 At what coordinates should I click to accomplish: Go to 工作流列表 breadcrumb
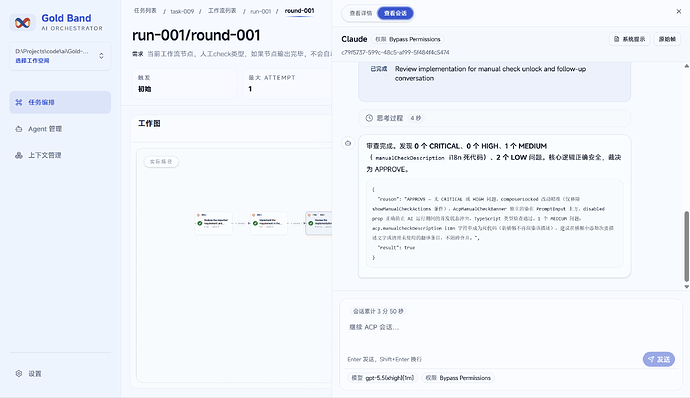222,11
